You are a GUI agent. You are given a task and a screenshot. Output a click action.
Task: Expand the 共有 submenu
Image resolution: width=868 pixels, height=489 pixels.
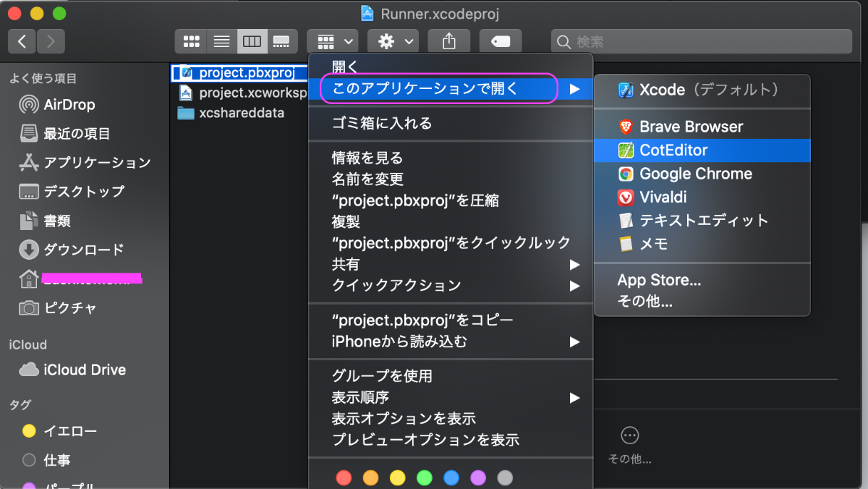[451, 264]
